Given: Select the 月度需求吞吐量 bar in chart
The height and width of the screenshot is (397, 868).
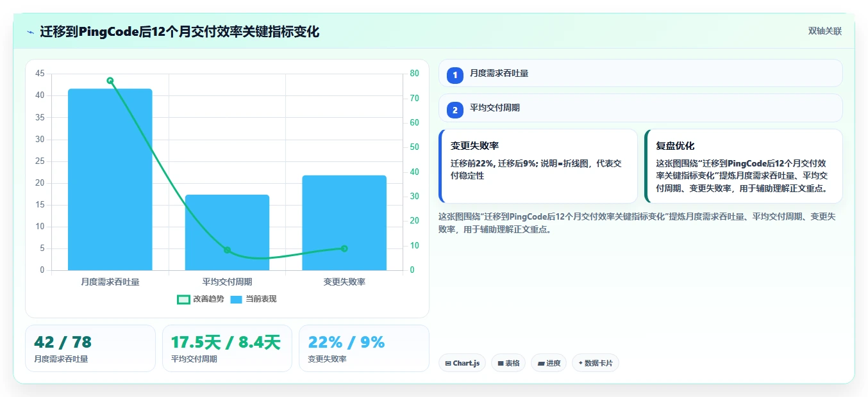Looking at the screenshot, I should click(110, 179).
